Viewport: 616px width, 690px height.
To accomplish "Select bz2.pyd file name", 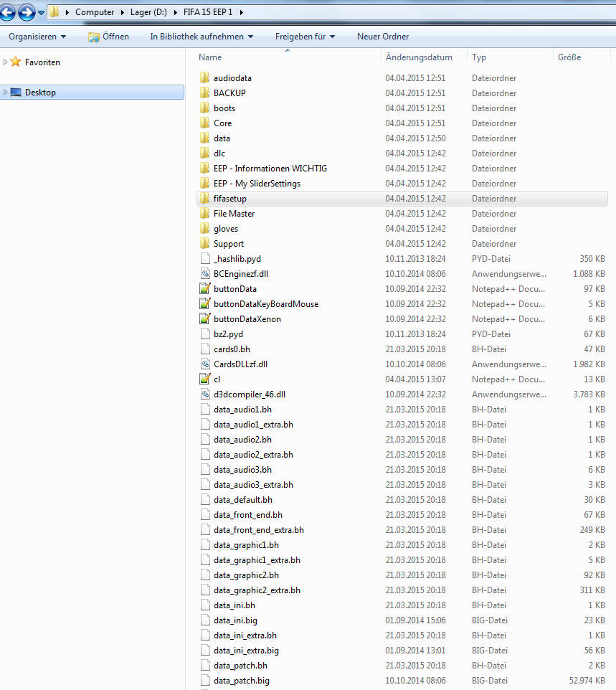I will (x=228, y=334).
